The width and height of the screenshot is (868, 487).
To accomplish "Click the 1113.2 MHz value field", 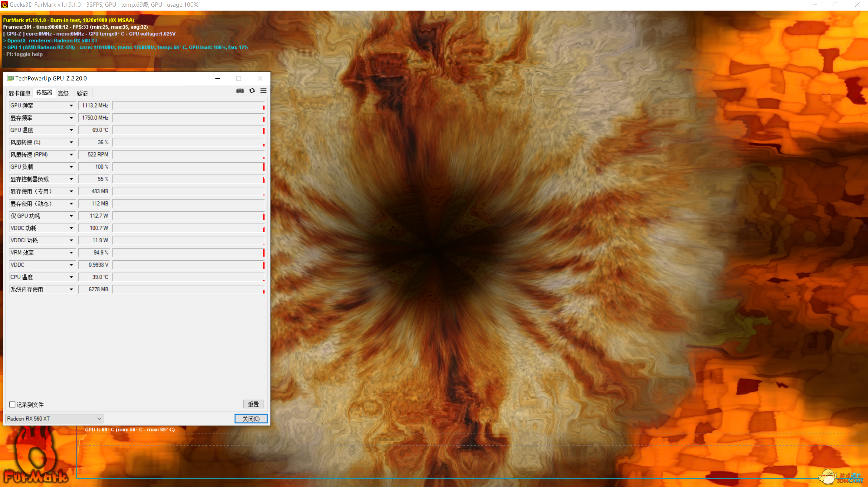I will pyautogui.click(x=94, y=105).
